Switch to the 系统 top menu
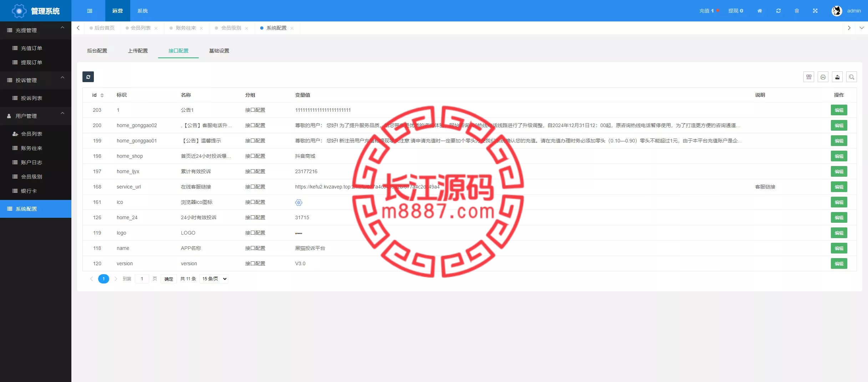 (142, 11)
